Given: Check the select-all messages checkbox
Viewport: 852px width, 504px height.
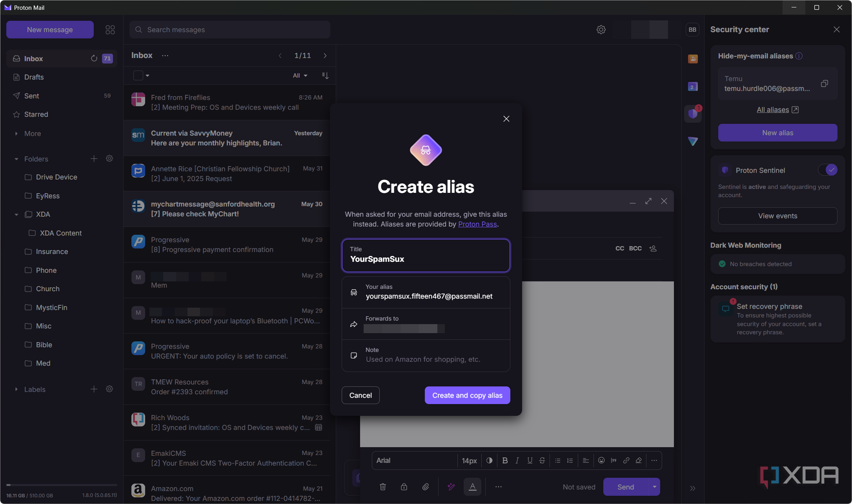Looking at the screenshot, I should (x=138, y=75).
